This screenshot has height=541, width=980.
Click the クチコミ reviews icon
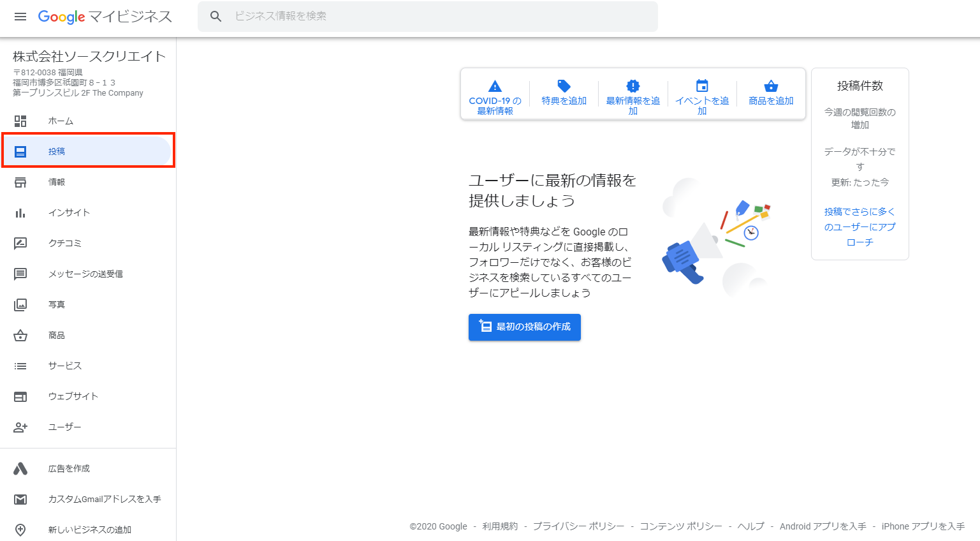(x=20, y=244)
